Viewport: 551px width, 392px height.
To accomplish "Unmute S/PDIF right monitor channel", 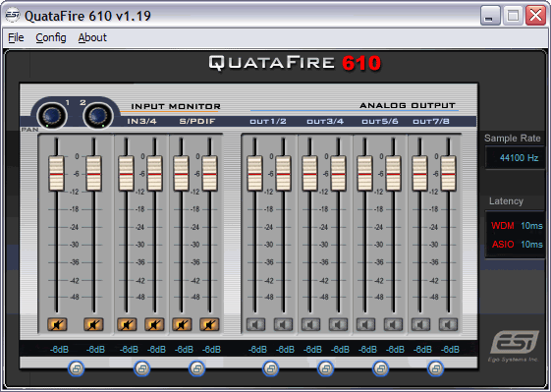I will tap(209, 324).
